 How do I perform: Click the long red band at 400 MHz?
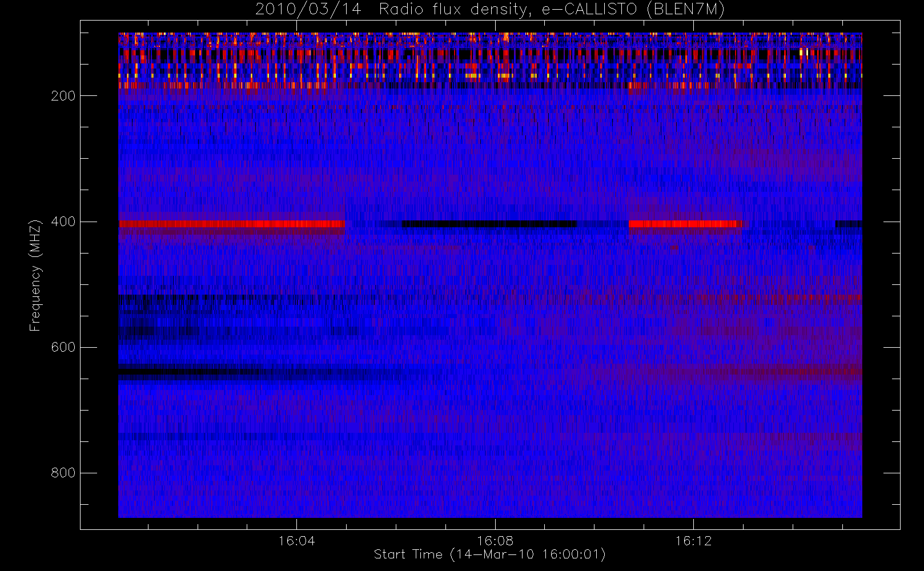[x=231, y=224]
